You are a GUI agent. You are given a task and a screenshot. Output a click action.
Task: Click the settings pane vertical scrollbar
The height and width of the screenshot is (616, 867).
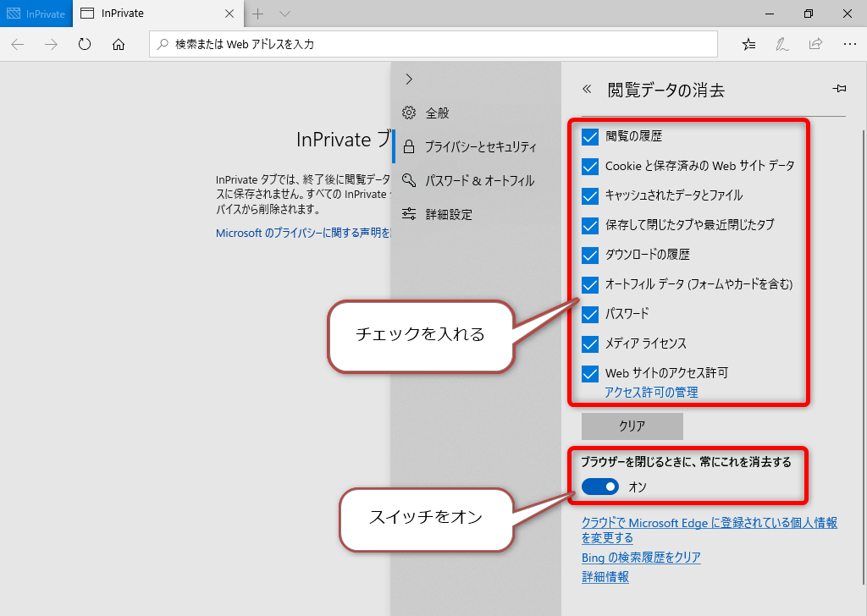click(864, 356)
